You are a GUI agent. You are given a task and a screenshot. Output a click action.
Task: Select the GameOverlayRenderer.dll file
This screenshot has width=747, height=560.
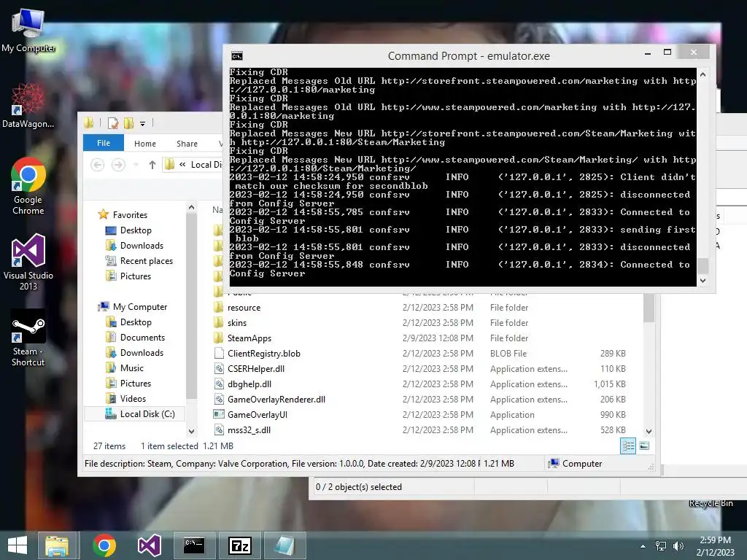click(276, 399)
